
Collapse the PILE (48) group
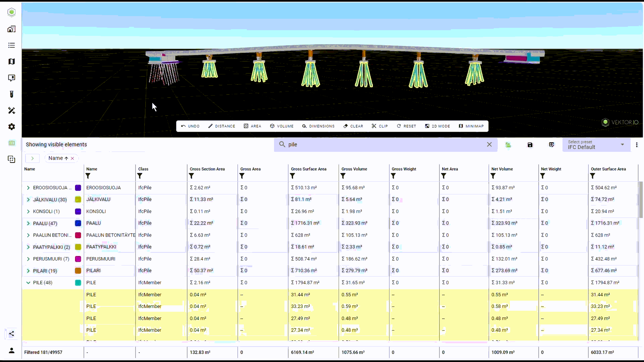[x=28, y=283]
